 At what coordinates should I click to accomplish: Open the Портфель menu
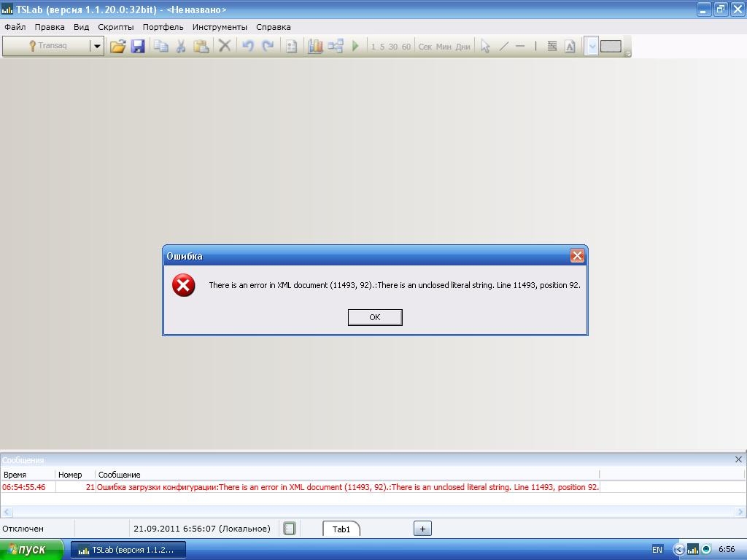click(163, 27)
